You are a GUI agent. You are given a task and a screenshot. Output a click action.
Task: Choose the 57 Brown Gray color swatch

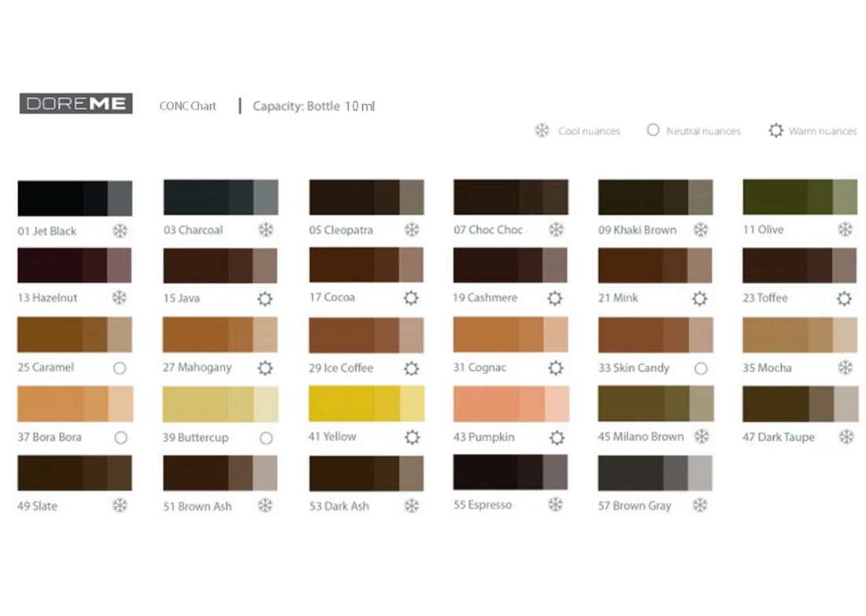655,473
